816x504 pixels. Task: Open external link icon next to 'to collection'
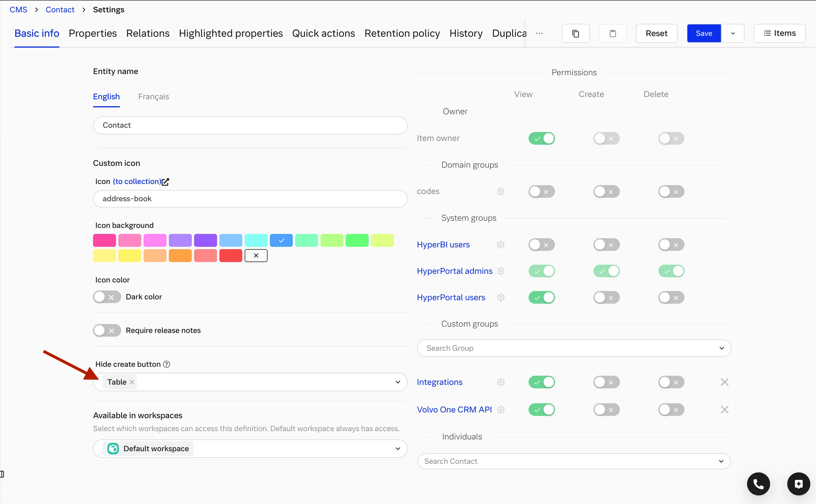(165, 182)
